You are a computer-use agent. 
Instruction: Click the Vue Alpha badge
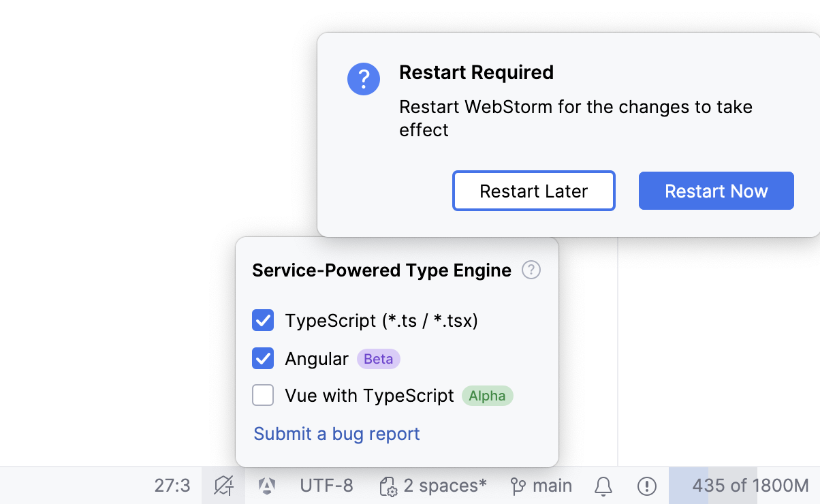[x=487, y=396]
